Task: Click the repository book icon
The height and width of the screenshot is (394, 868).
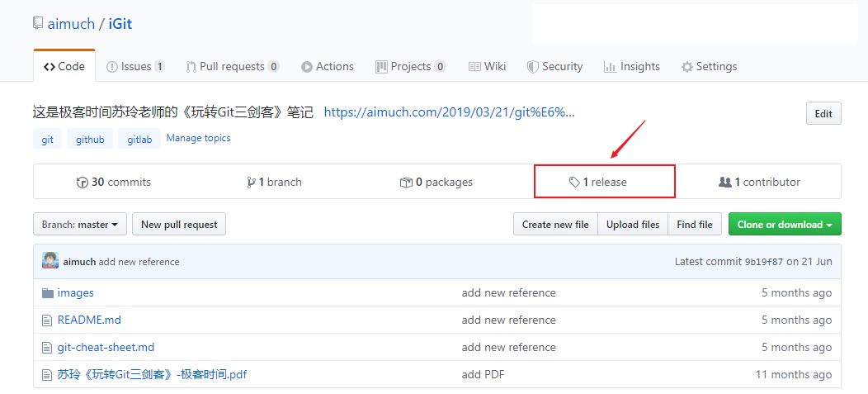Action: point(38,24)
